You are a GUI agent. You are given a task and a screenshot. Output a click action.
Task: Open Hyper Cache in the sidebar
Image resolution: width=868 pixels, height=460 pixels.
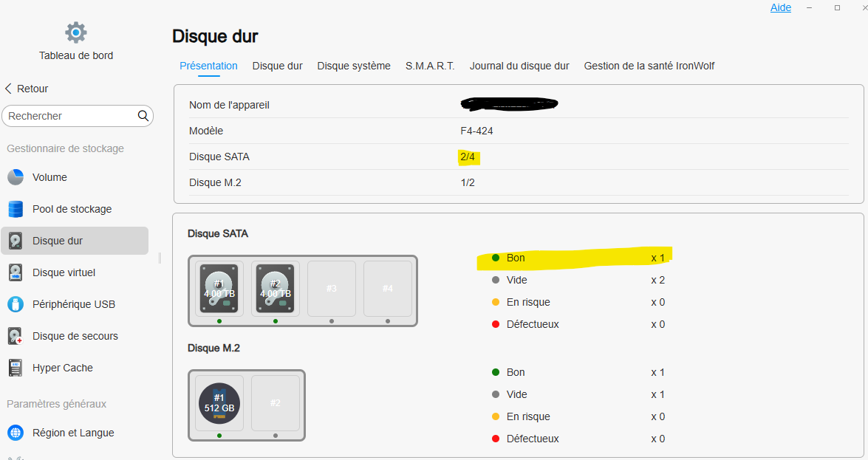75,368
